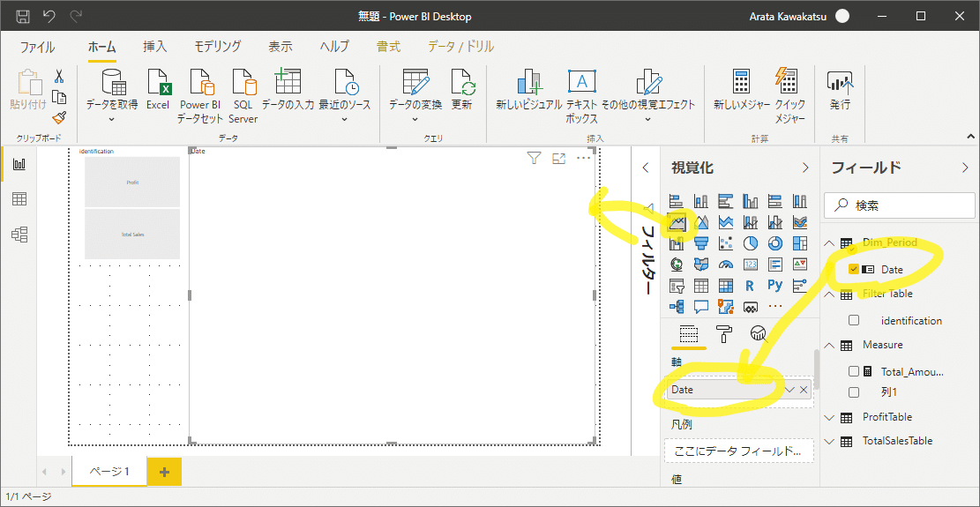This screenshot has height=507, width=980.
Task: Pick the KPI visual
Action: 799,265
